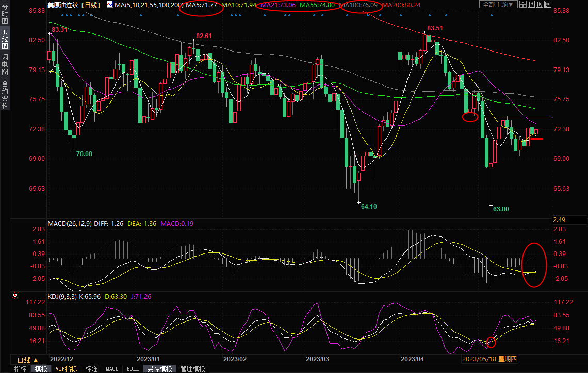Click the 另存模板 button
Viewport: 588px width, 373px height.
(159, 369)
